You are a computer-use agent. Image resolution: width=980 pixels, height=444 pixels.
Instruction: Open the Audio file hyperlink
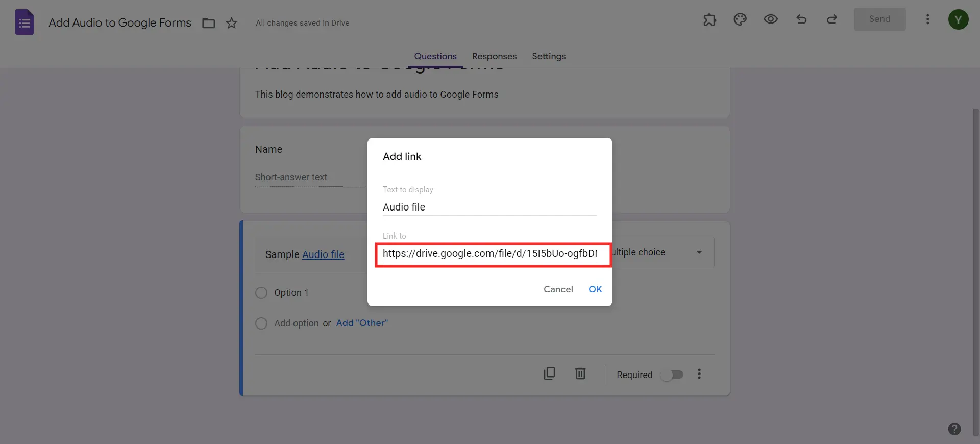[x=323, y=254]
